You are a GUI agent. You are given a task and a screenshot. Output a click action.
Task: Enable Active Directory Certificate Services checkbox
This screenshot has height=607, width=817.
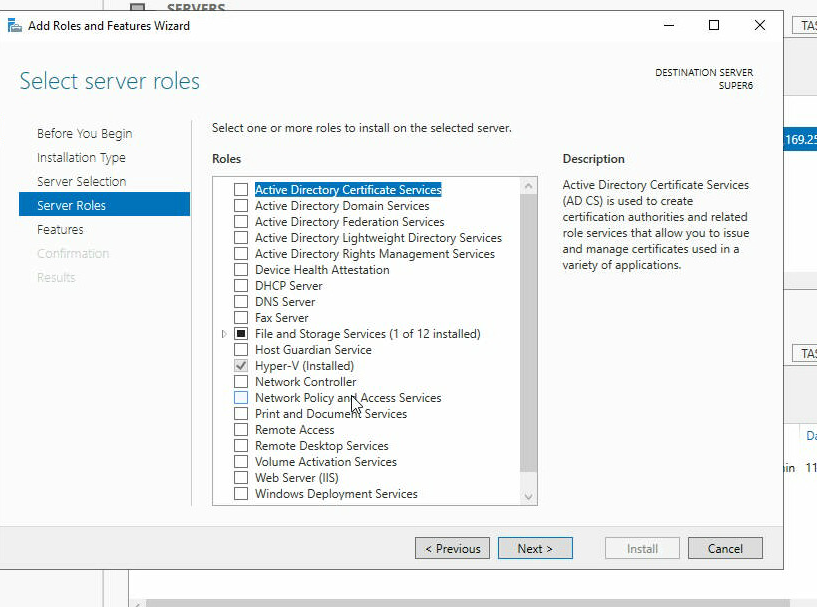240,190
